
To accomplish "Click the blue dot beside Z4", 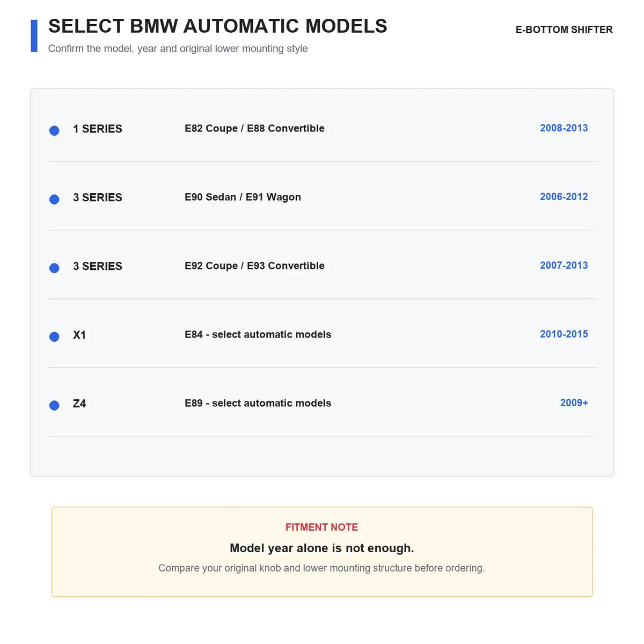I will (54, 405).
